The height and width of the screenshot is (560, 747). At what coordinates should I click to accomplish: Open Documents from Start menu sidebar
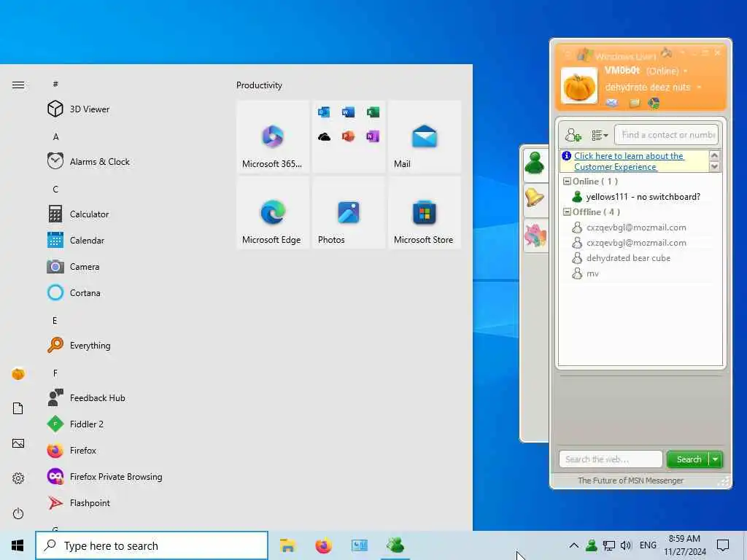pos(18,408)
